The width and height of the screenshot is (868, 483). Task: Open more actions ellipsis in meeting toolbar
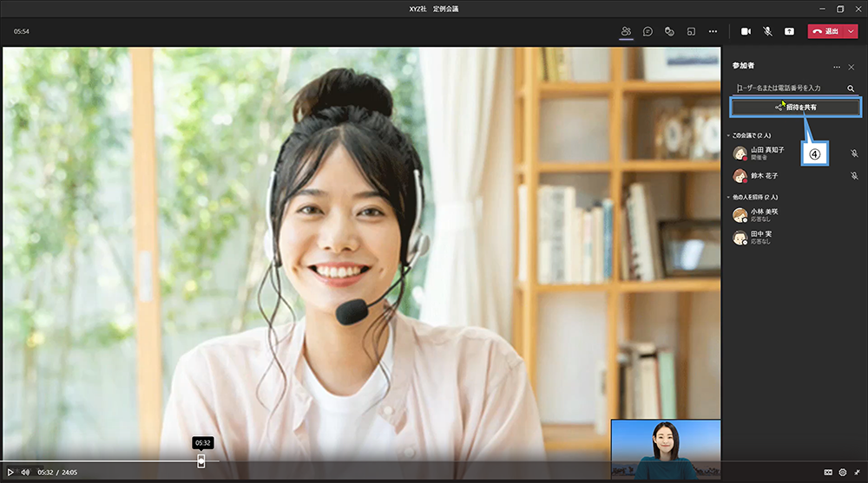[x=713, y=31]
